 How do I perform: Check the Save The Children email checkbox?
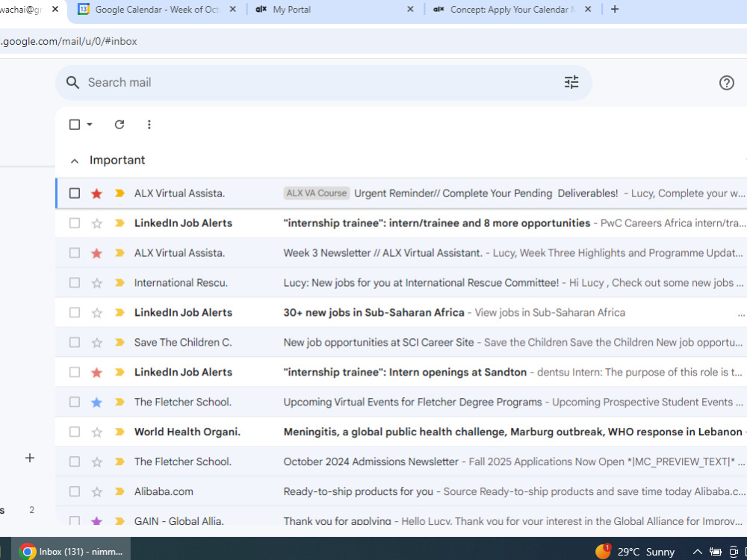74,343
